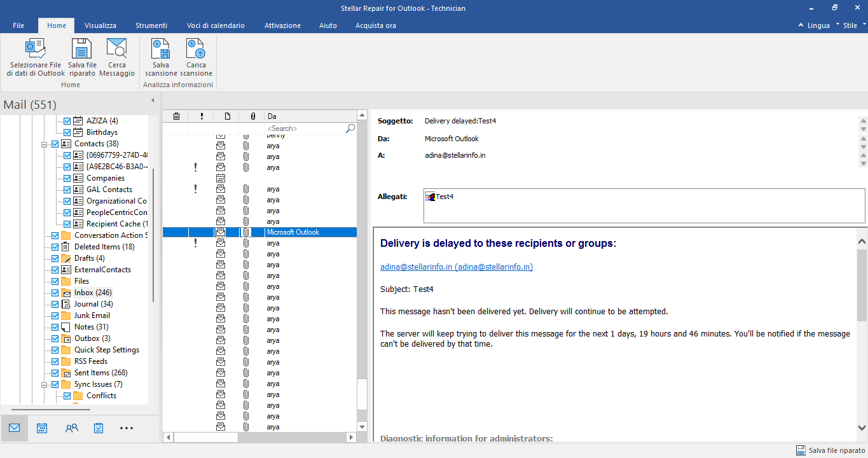The height and width of the screenshot is (458, 868).
Task: Switch to Mail view icon in bottom bar
Action: pyautogui.click(x=14, y=428)
